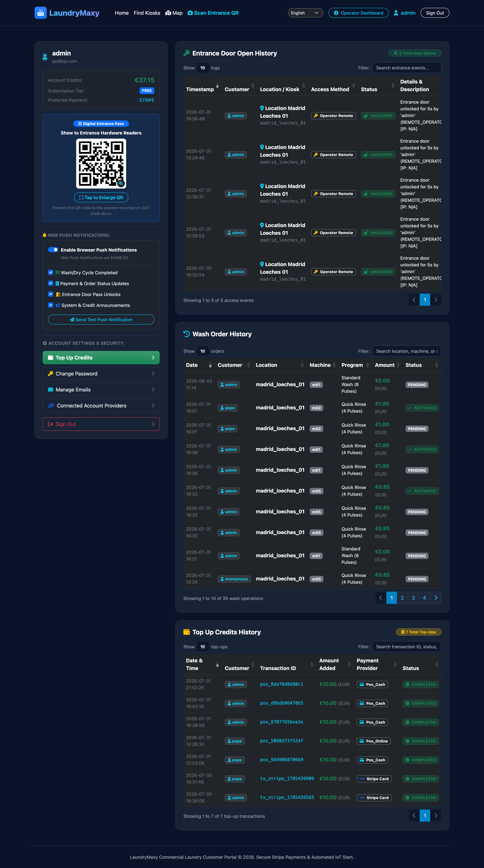
Task: Click the camera icon beside Scan Entrance QR
Action: click(190, 13)
